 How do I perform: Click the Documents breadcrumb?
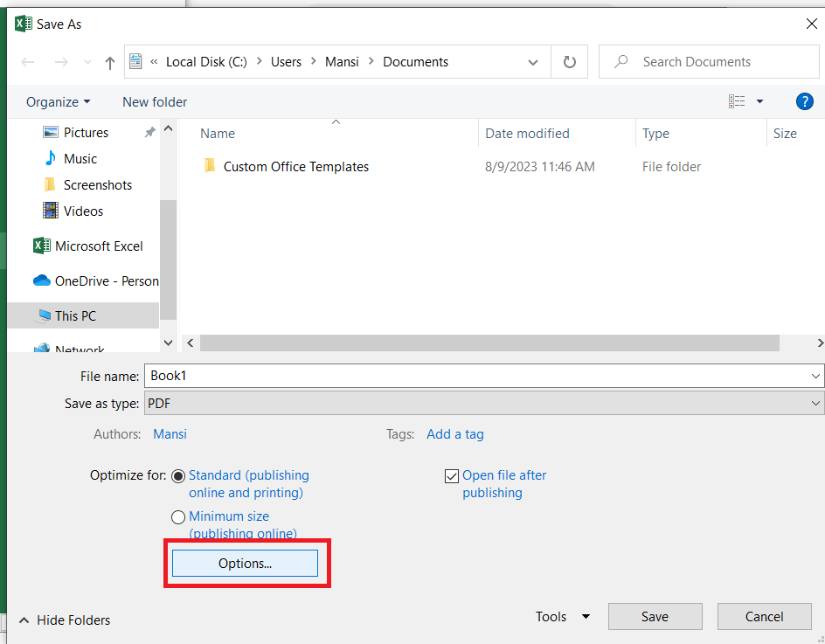tap(415, 62)
